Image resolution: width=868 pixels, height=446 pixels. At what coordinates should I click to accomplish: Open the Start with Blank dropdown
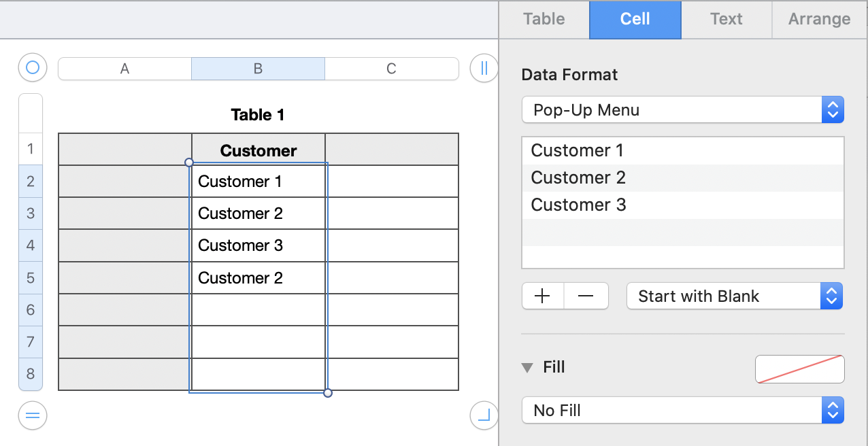tap(734, 296)
